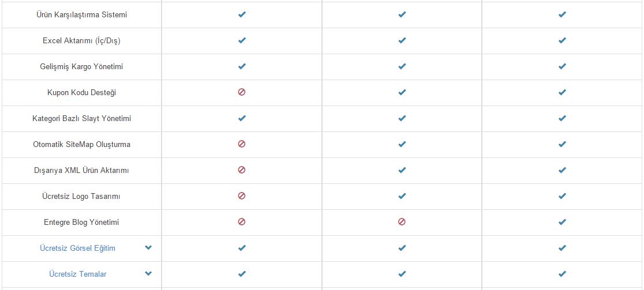This screenshot has height=290, width=644.
Task: Click the last-column checkmark for Ücretsiz Görsel Eğitim
Action: tap(562, 248)
